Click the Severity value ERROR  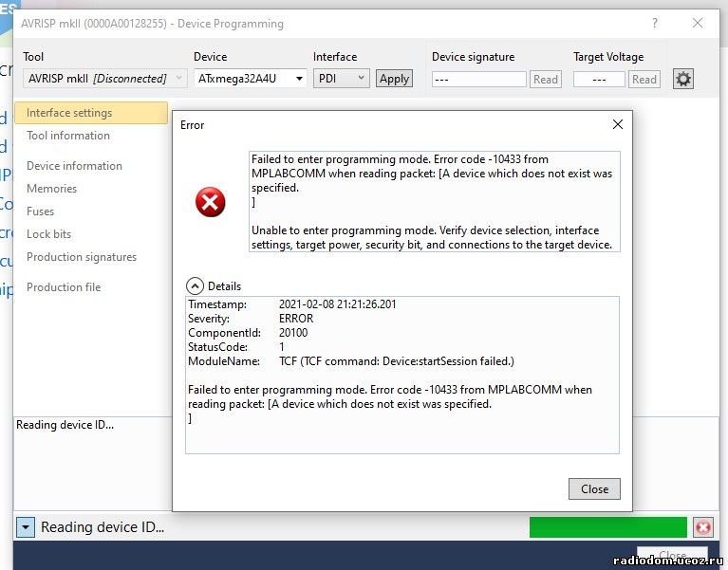(x=296, y=319)
